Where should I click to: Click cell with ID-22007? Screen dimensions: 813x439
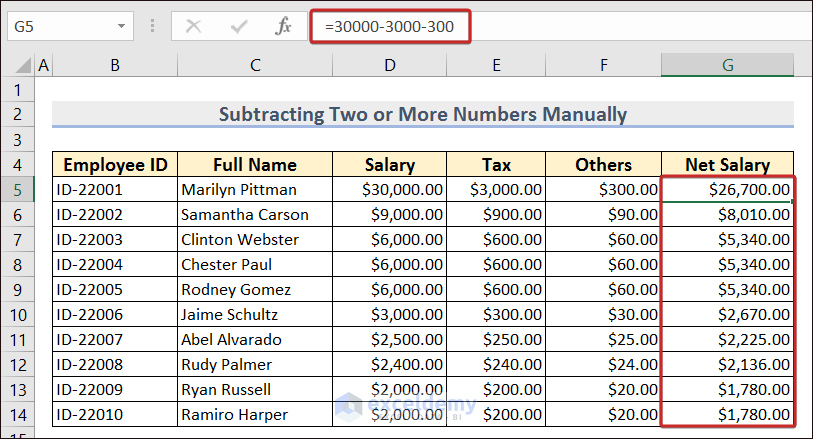point(115,339)
